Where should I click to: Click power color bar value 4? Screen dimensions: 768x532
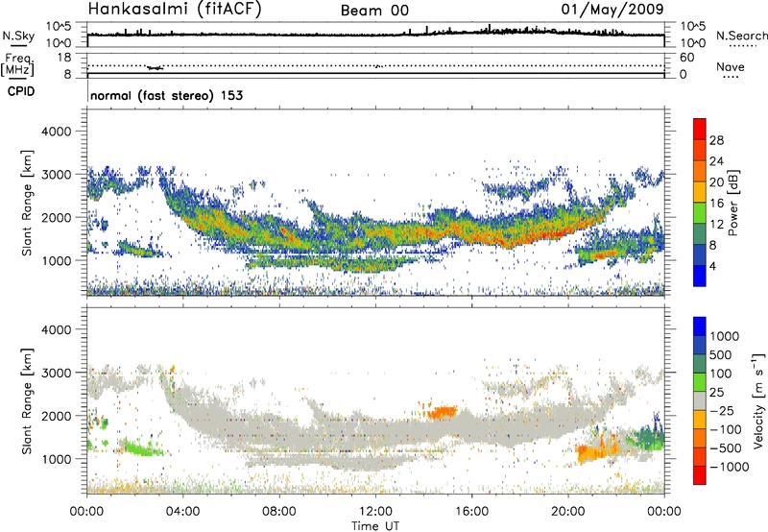coord(713,266)
